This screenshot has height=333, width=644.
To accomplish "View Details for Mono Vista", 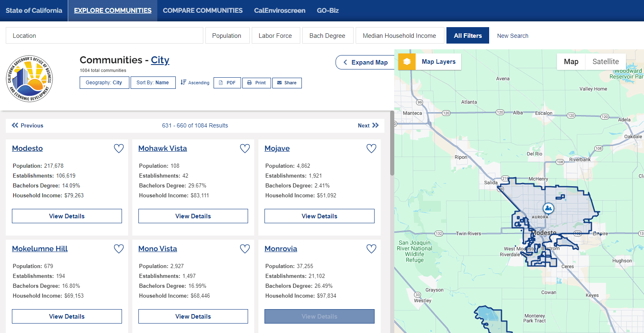I will coord(193,317).
